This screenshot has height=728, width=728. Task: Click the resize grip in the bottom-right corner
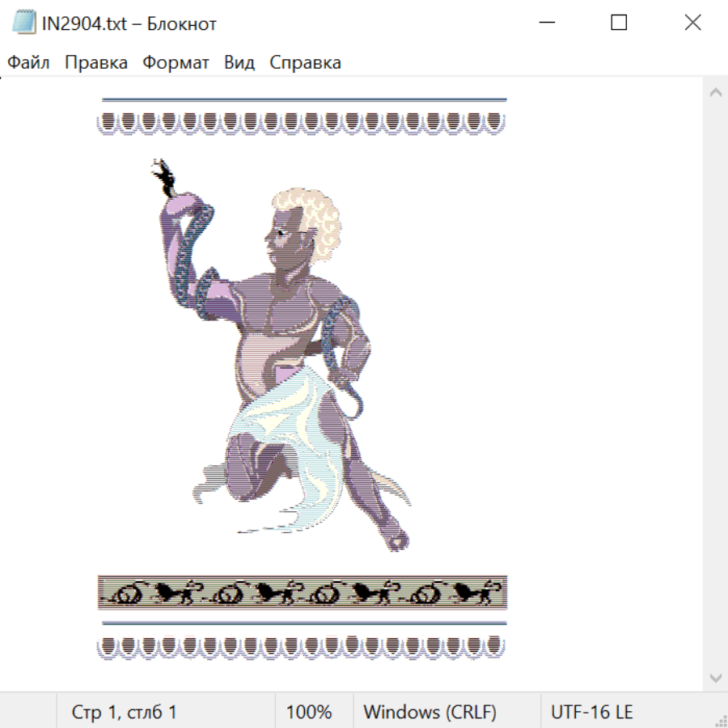[720, 720]
